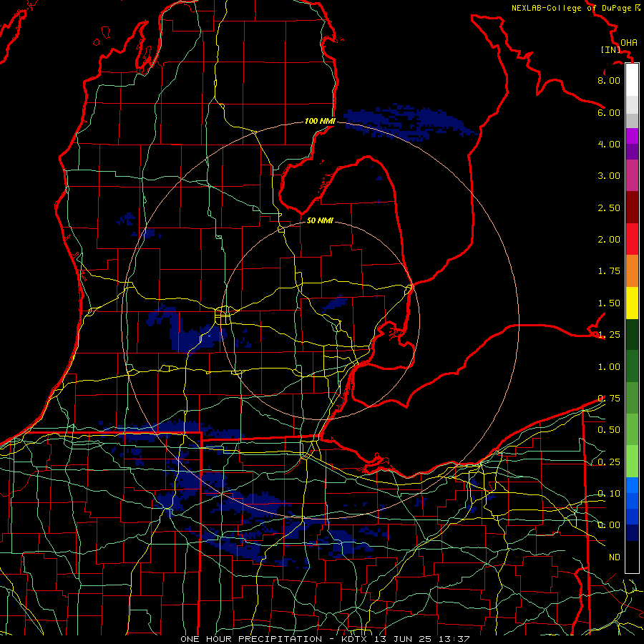Click the 100 NMI range ring label
The width and height of the screenshot is (644, 644).
[320, 121]
